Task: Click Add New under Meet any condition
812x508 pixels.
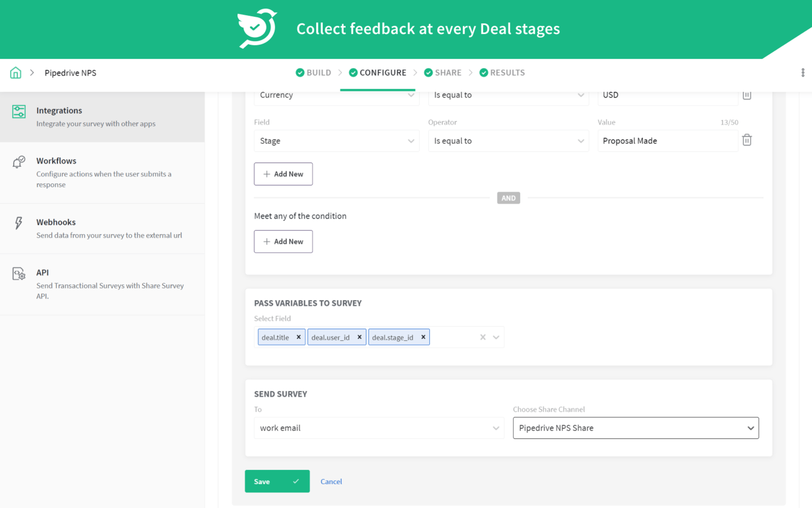Action: tap(283, 241)
